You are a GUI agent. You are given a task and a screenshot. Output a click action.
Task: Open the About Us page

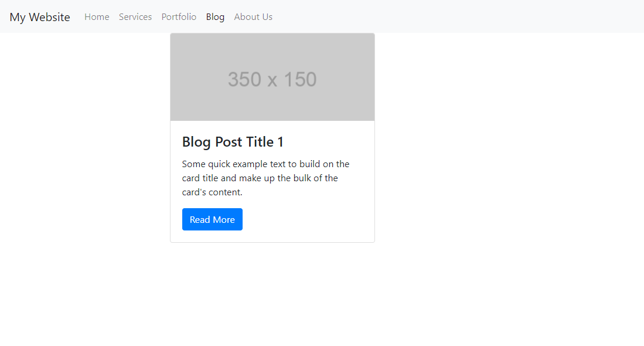tap(253, 17)
